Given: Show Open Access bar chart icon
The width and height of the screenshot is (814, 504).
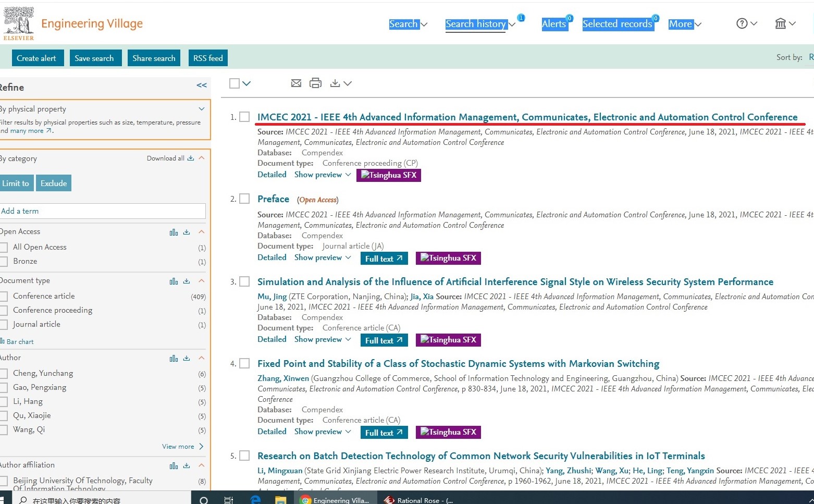Looking at the screenshot, I should pyautogui.click(x=174, y=232).
